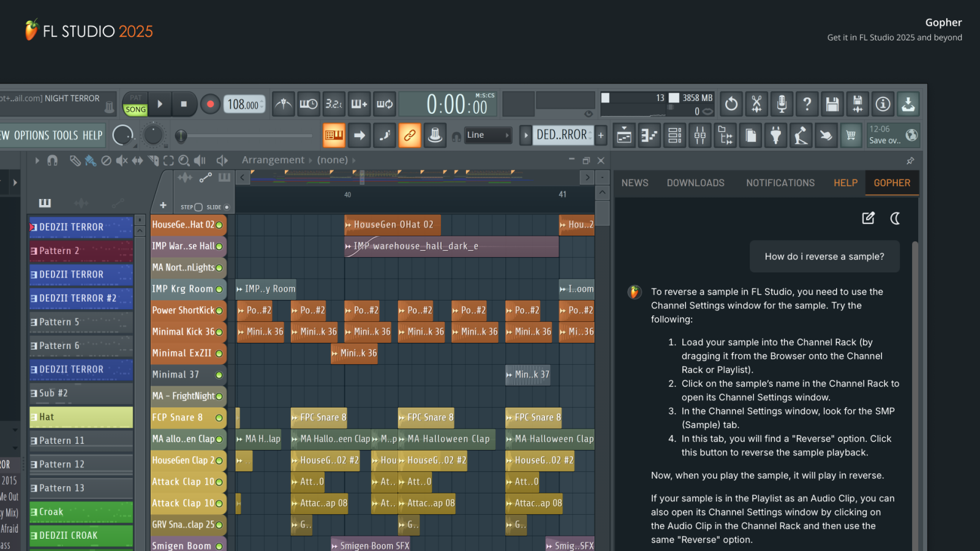Select the Playlist snap magnet icon

pos(52,160)
